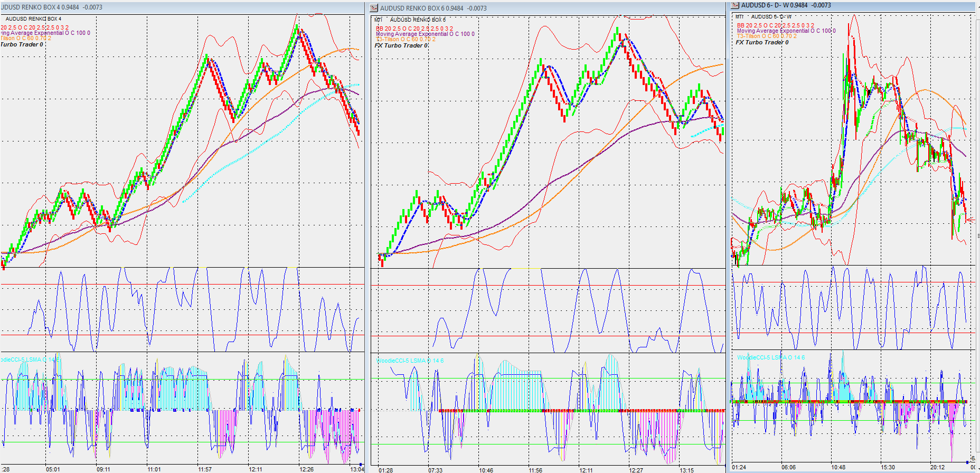Select the BB 20 2.5 indicator label in 6- D- W chart
The width and height of the screenshot is (980, 473).
click(776, 25)
